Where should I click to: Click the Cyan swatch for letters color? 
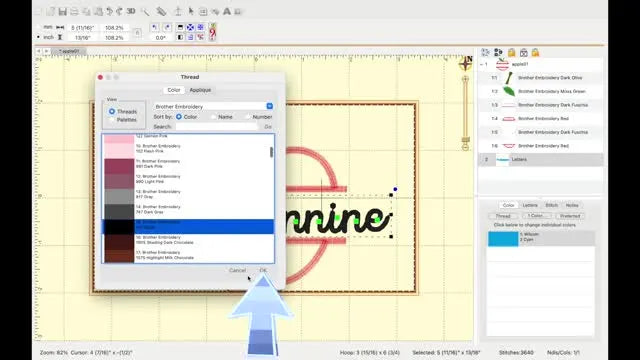(x=503, y=239)
